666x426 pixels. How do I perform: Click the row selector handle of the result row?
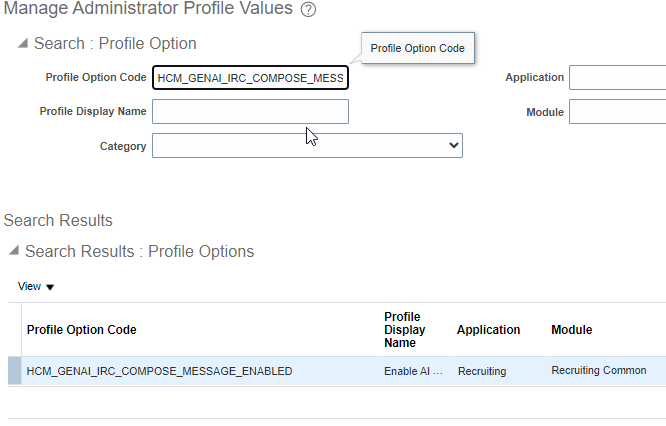(x=14, y=371)
